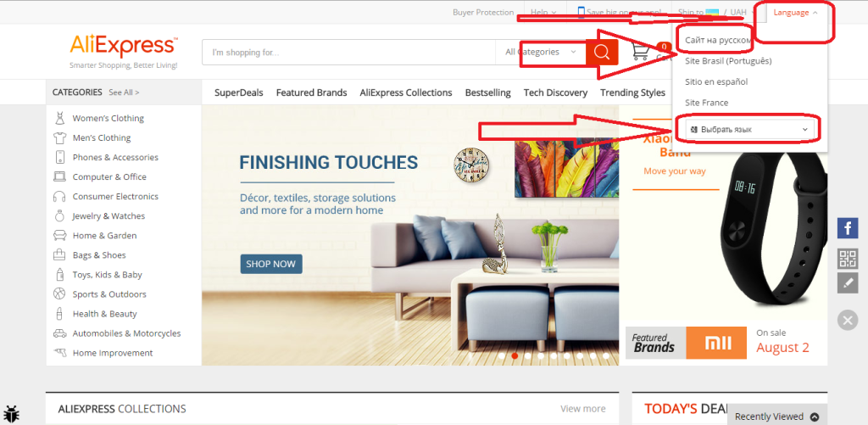Open the Выбрать язык language selector
This screenshot has height=425, width=868.
750,129
